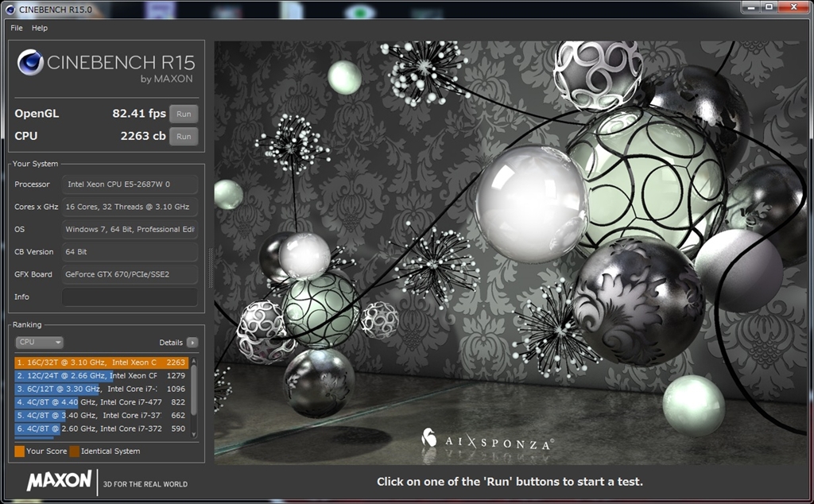Click the CPU 2263 cb result
Screen dimensions: 814x504
pyautogui.click(x=143, y=136)
